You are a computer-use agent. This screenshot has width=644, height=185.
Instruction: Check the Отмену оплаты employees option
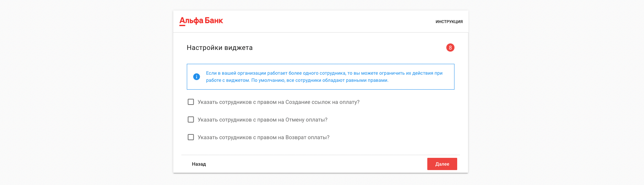pos(191,119)
